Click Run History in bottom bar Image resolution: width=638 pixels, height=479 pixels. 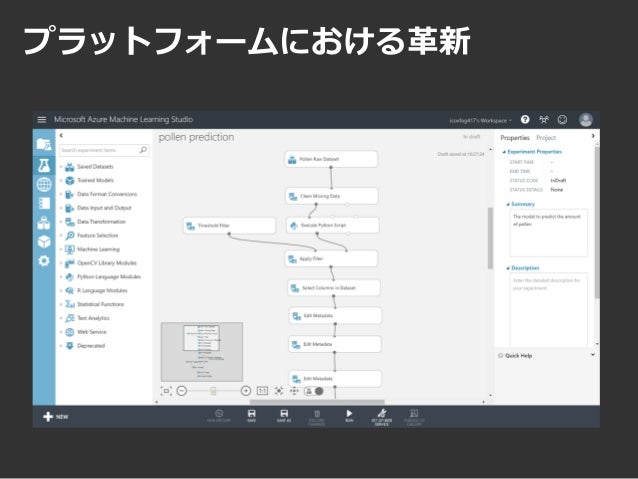pyautogui.click(x=219, y=416)
